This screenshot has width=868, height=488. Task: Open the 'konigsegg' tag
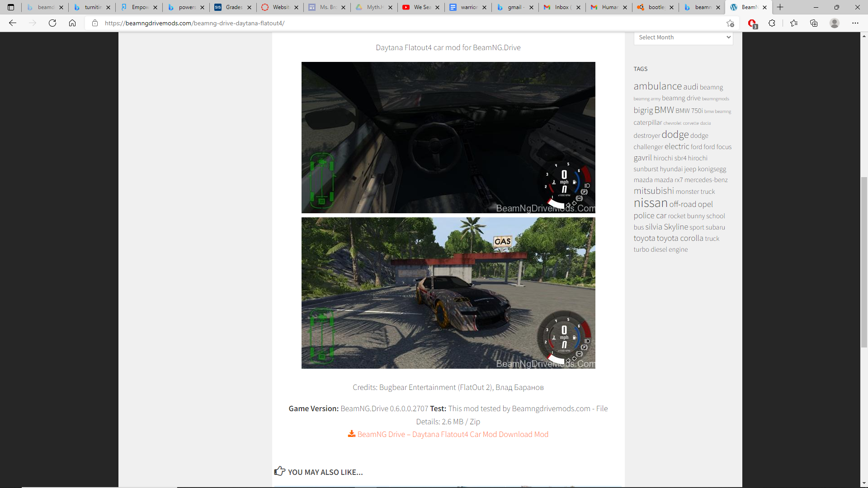(x=712, y=169)
